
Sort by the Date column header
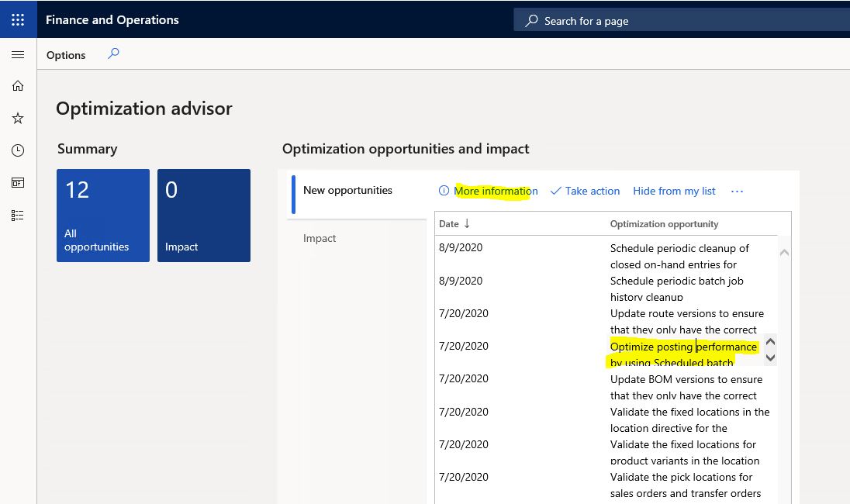[454, 224]
